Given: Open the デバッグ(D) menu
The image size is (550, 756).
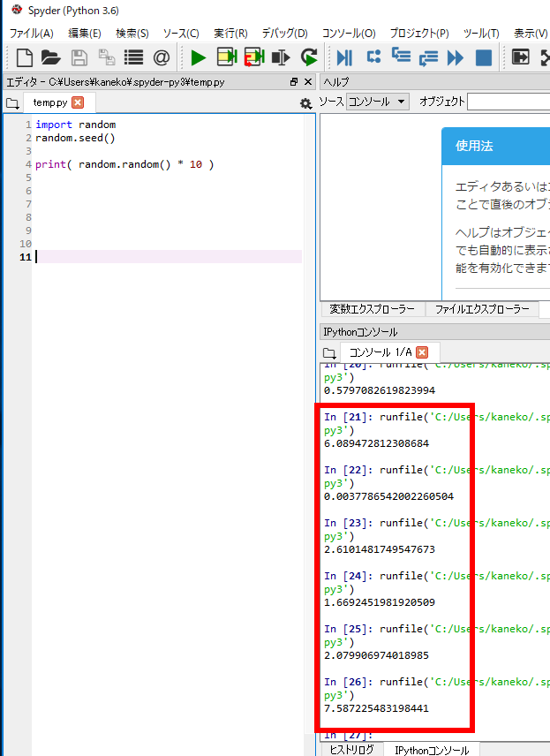Looking at the screenshot, I should (284, 34).
